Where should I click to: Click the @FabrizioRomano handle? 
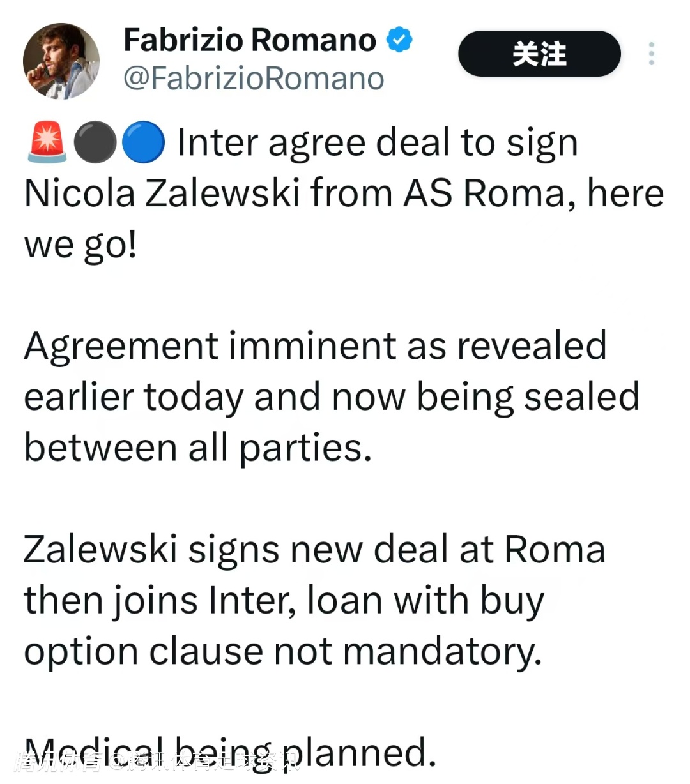coord(254,79)
